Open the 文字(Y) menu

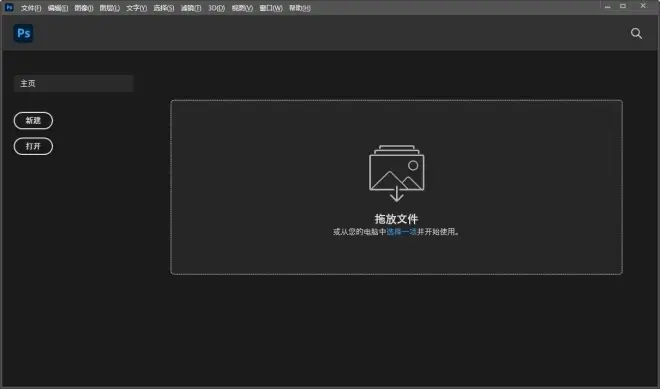coord(136,8)
